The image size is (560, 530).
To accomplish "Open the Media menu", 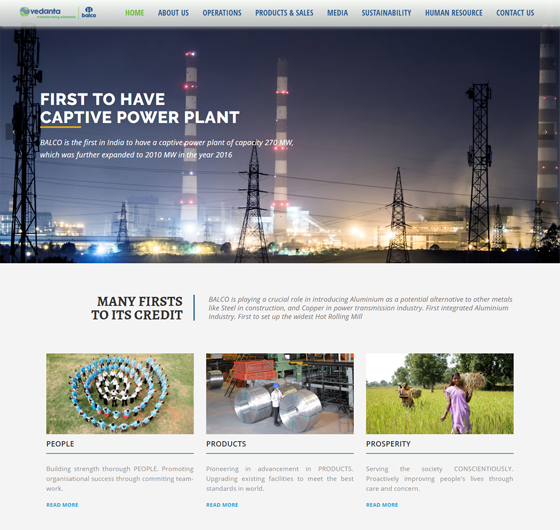I will pyautogui.click(x=338, y=13).
